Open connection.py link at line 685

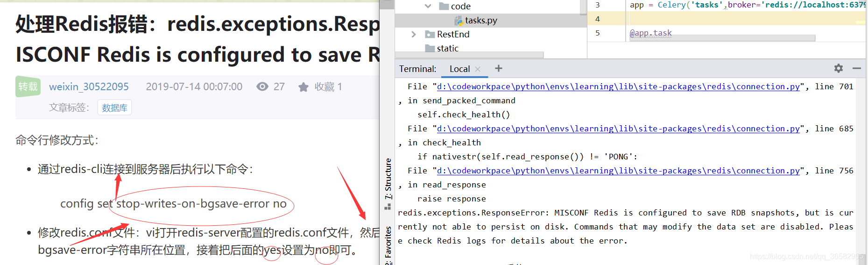618,129
